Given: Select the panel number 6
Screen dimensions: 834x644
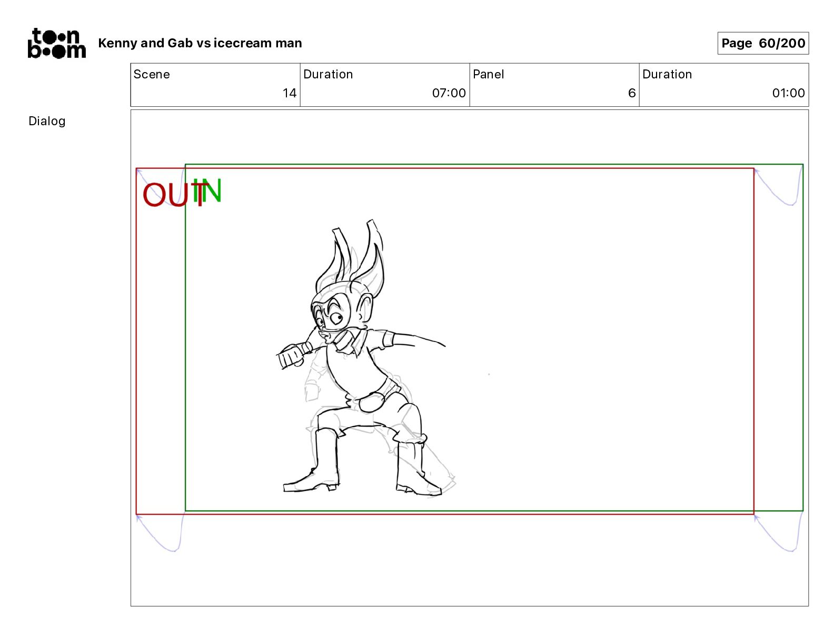Looking at the screenshot, I should point(632,93).
